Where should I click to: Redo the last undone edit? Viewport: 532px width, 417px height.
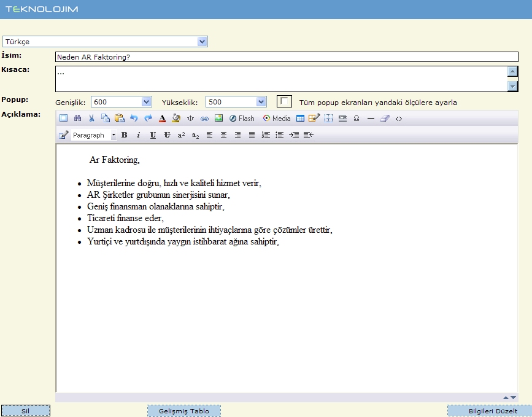(x=148, y=118)
